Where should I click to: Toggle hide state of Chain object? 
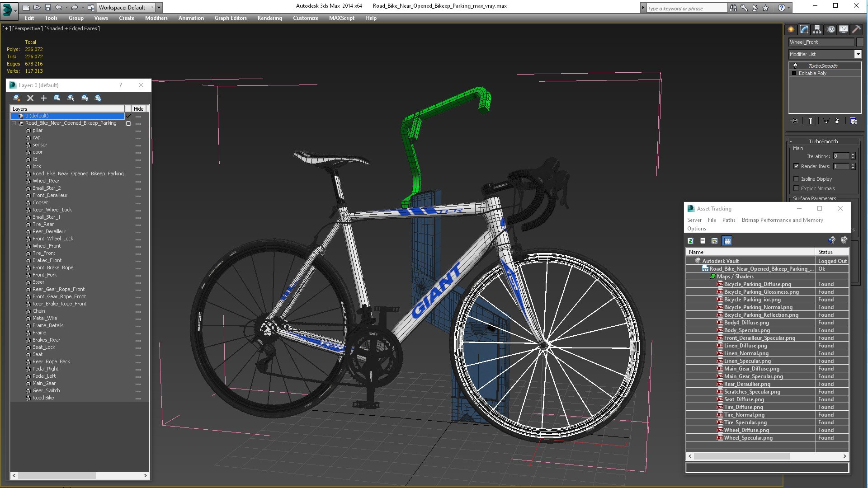click(138, 311)
